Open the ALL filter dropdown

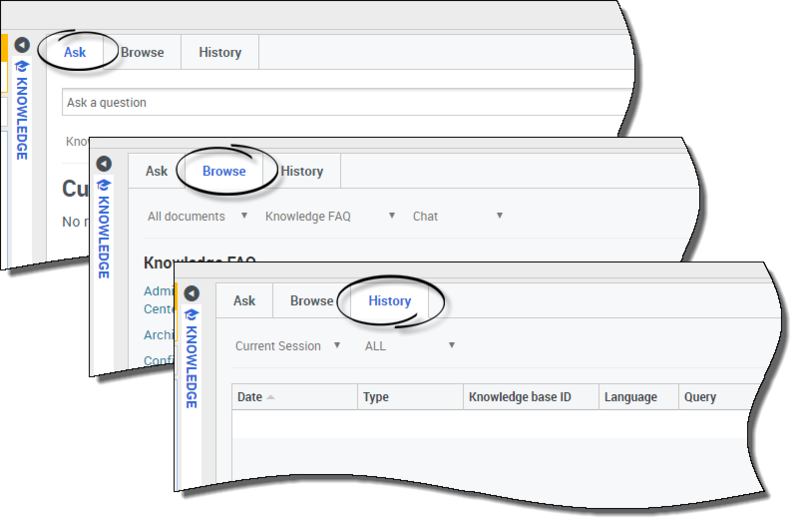[x=410, y=346]
